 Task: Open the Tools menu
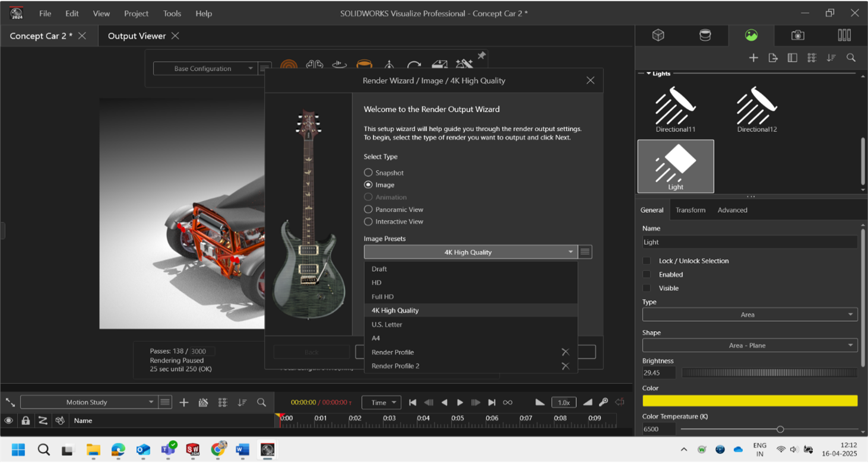(172, 13)
